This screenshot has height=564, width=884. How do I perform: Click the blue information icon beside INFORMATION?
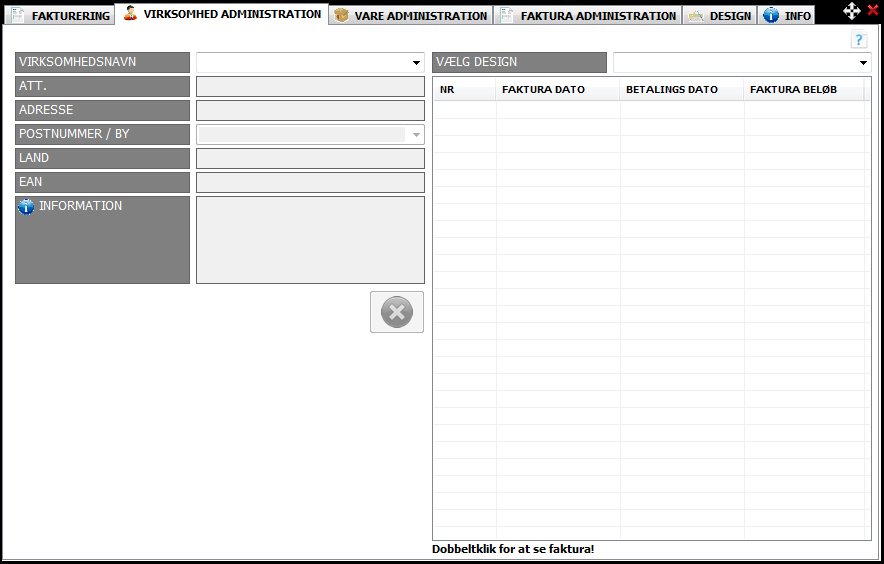[x=26, y=206]
